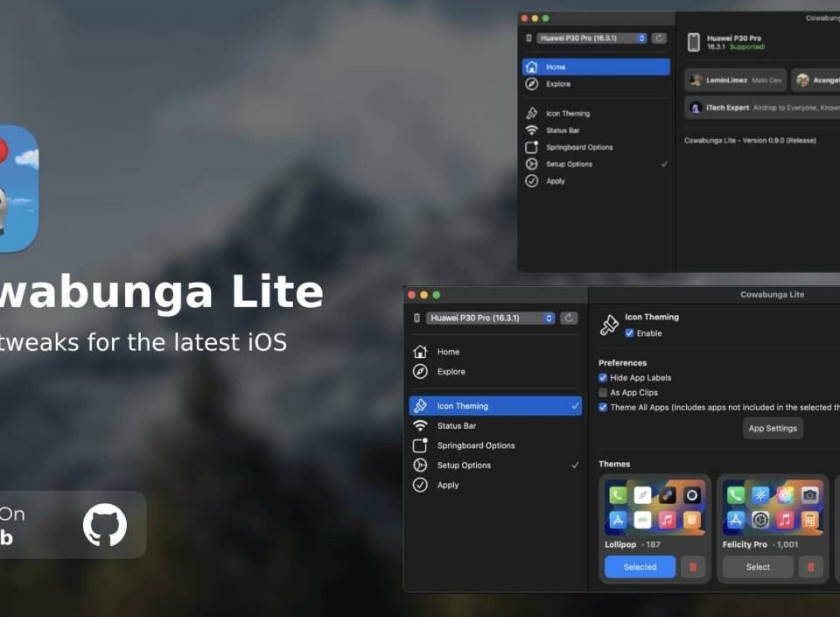Open Status Bar in the back window

pyautogui.click(x=596, y=130)
